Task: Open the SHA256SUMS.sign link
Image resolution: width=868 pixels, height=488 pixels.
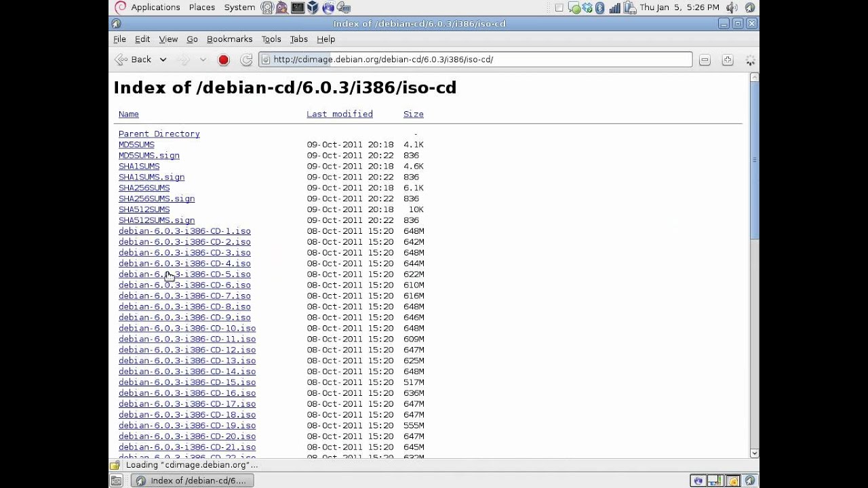Action: coord(157,199)
